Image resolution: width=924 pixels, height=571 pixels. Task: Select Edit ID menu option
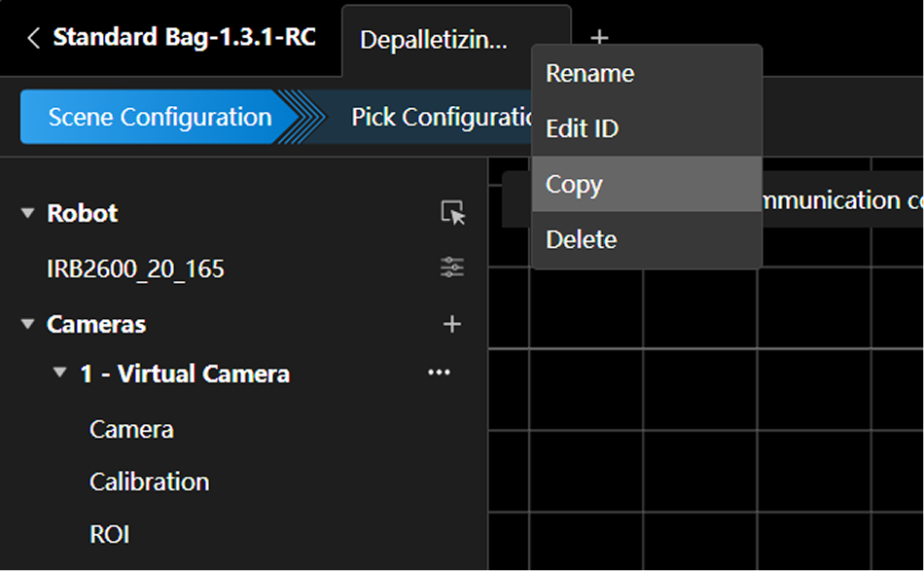tap(582, 128)
